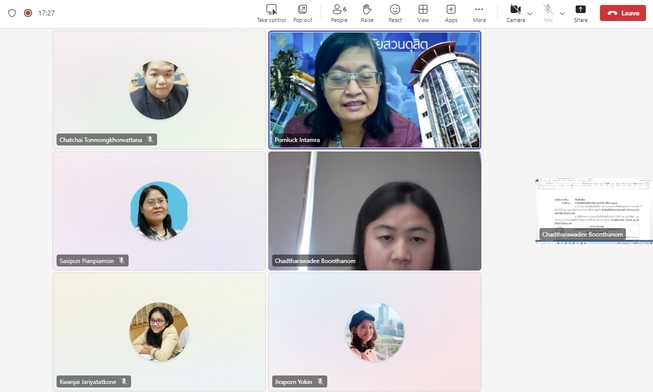Image resolution: width=653 pixels, height=392 pixels.
Task: Click muted mic icon beside Jiraporn's name
Action: pyautogui.click(x=320, y=382)
